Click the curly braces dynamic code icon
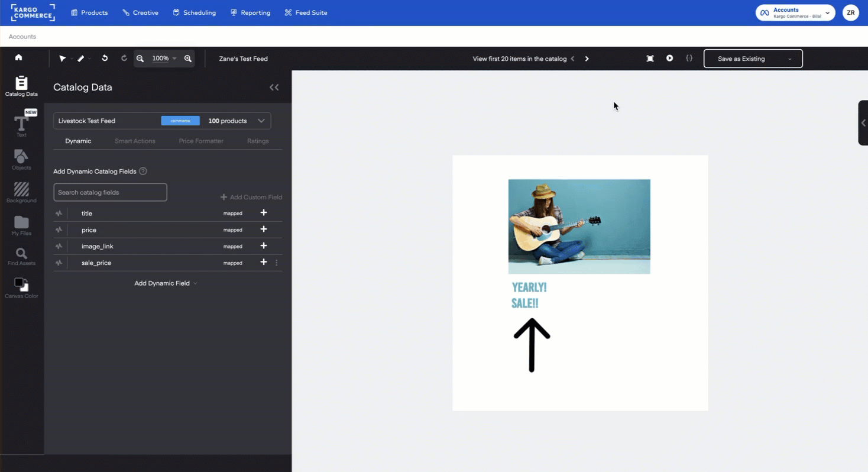The width and height of the screenshot is (868, 472). coord(689,58)
